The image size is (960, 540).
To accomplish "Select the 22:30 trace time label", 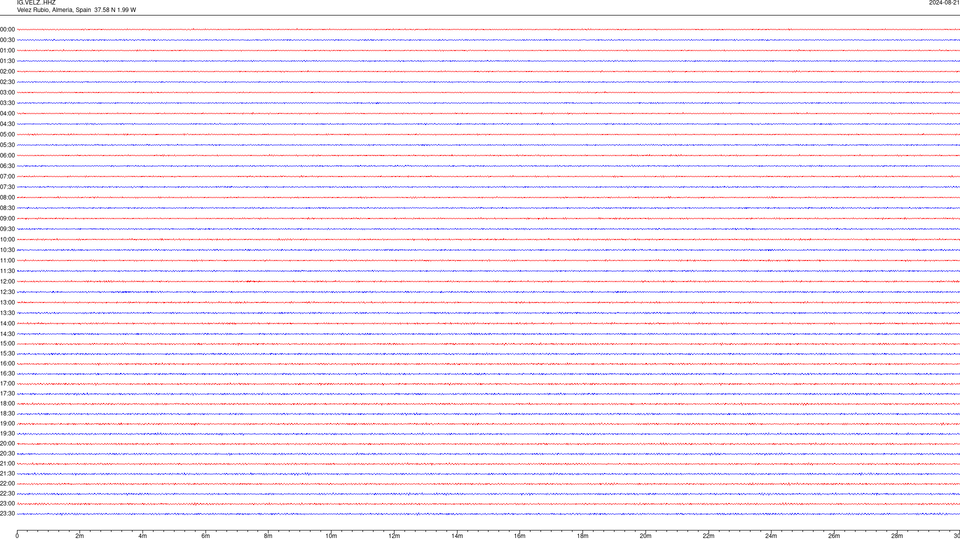I will (x=7, y=493).
